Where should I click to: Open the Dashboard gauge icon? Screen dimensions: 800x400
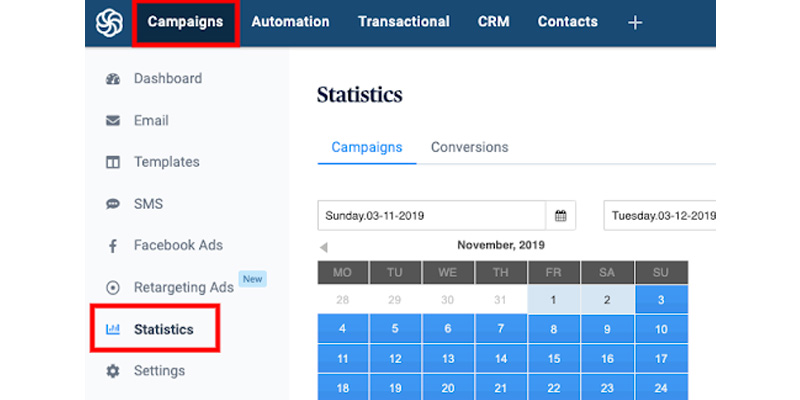pyautogui.click(x=113, y=79)
